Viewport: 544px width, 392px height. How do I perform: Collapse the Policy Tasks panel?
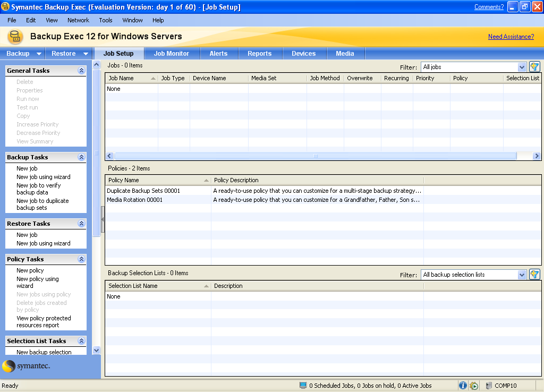pos(81,259)
